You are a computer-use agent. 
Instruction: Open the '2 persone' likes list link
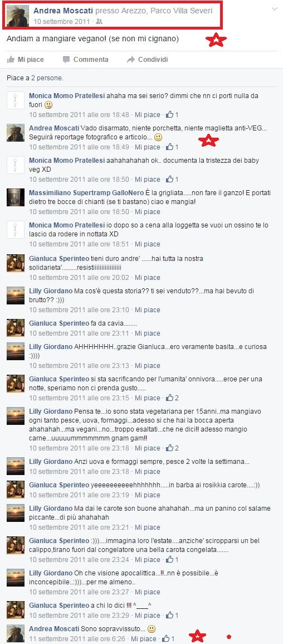click(47, 78)
